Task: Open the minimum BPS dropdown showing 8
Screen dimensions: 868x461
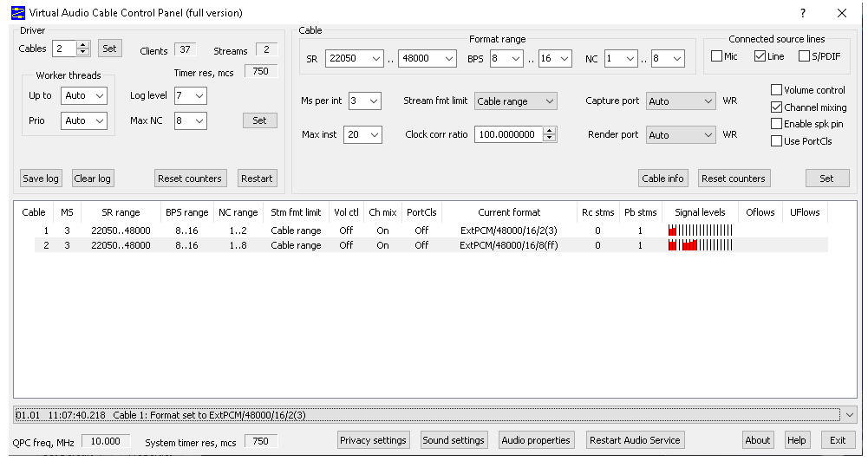Action: tap(506, 58)
